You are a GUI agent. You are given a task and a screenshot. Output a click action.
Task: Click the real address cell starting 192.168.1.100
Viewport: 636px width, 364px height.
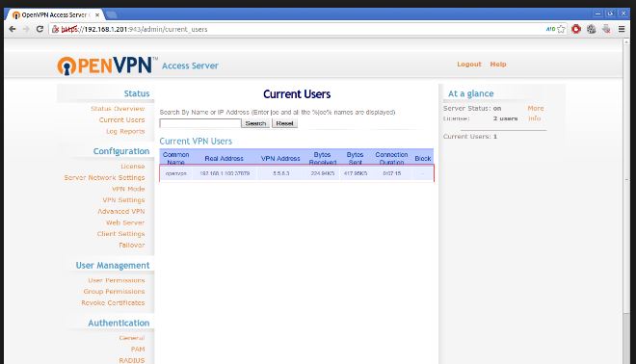[x=225, y=173]
